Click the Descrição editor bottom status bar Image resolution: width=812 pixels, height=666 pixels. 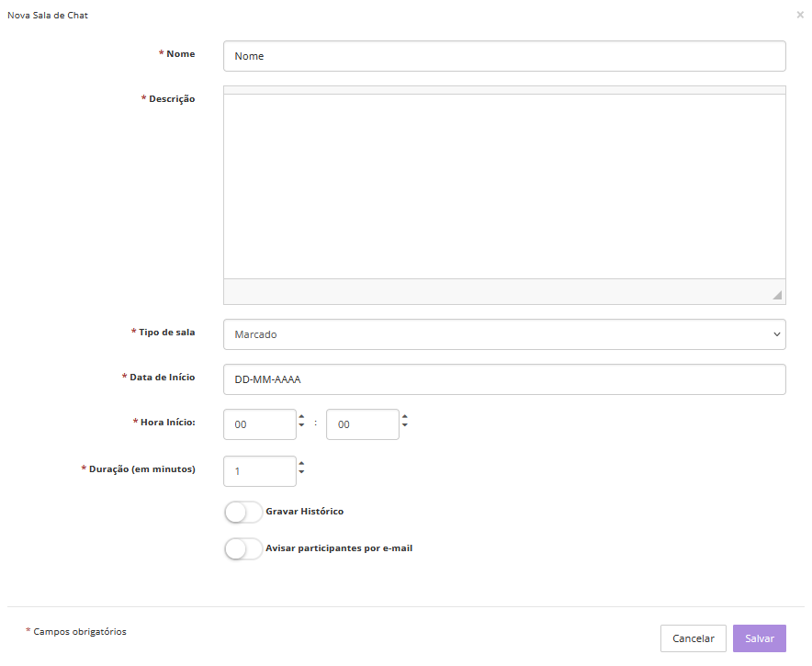coord(496,291)
